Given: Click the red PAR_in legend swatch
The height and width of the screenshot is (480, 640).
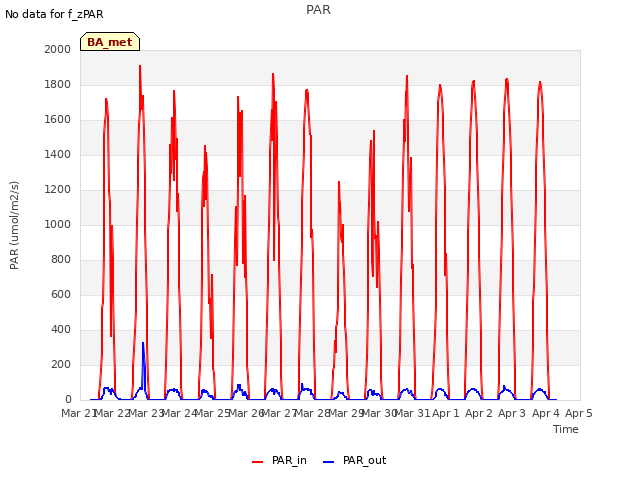Looking at the screenshot, I should click(x=258, y=462).
